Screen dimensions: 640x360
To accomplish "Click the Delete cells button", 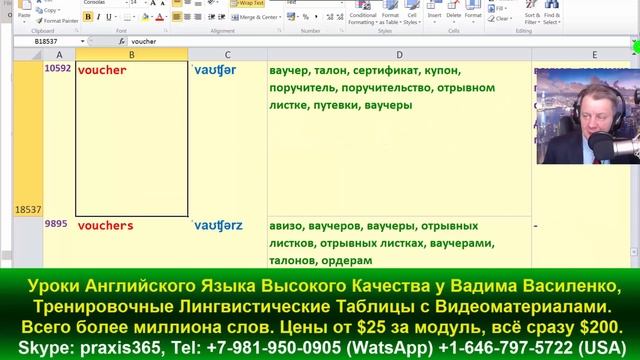I will [453, 12].
